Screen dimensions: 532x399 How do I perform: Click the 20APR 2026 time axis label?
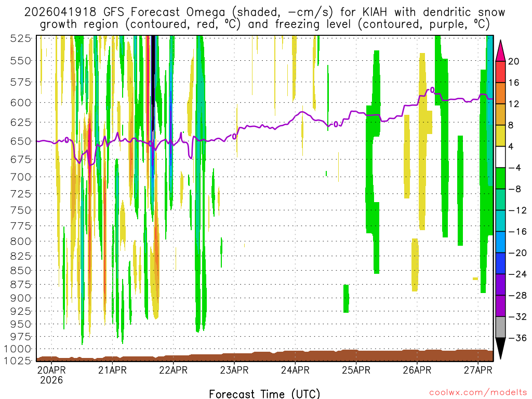51,375
